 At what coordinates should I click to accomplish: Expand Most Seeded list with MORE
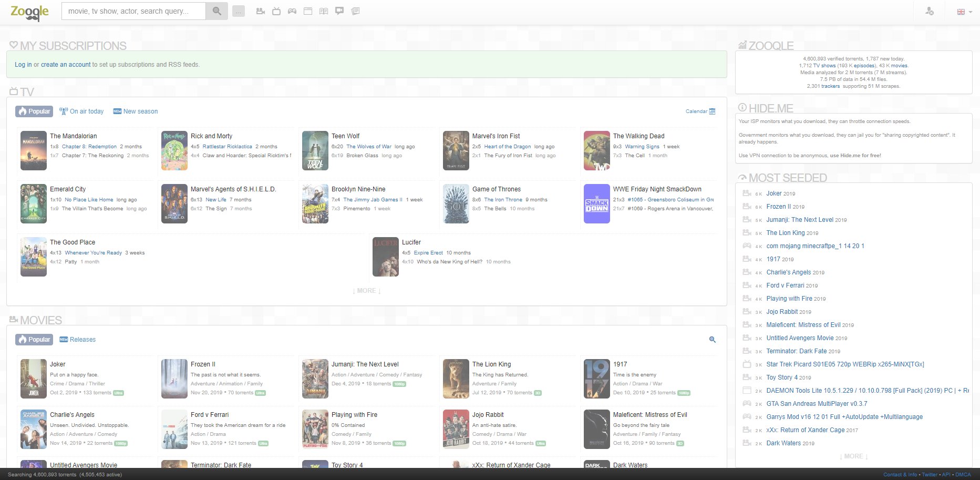coord(853,456)
